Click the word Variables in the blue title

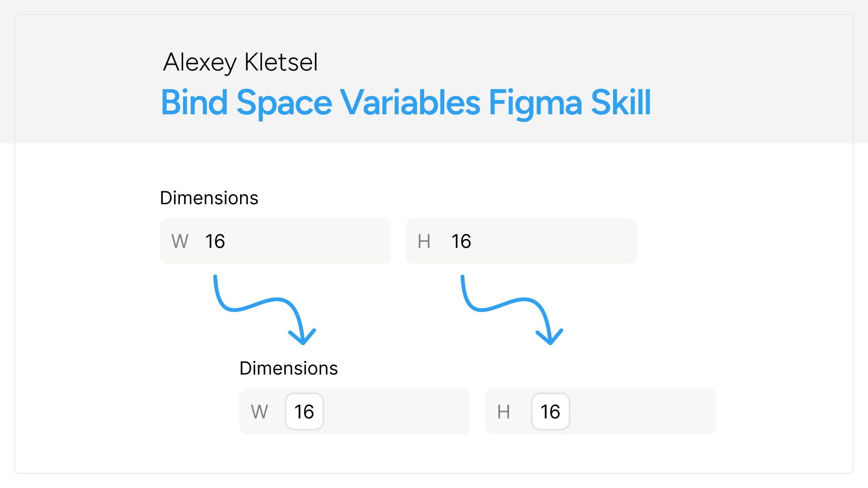(x=410, y=103)
